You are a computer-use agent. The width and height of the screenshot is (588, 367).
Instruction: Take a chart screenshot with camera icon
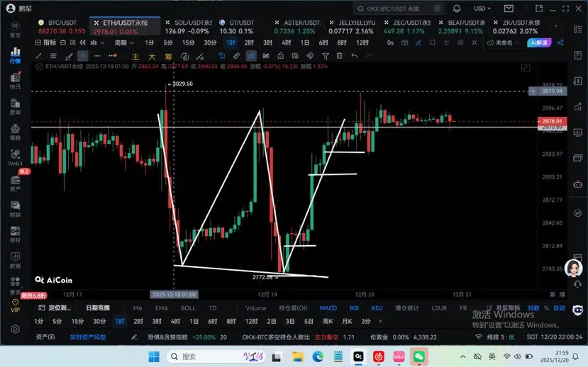404,43
